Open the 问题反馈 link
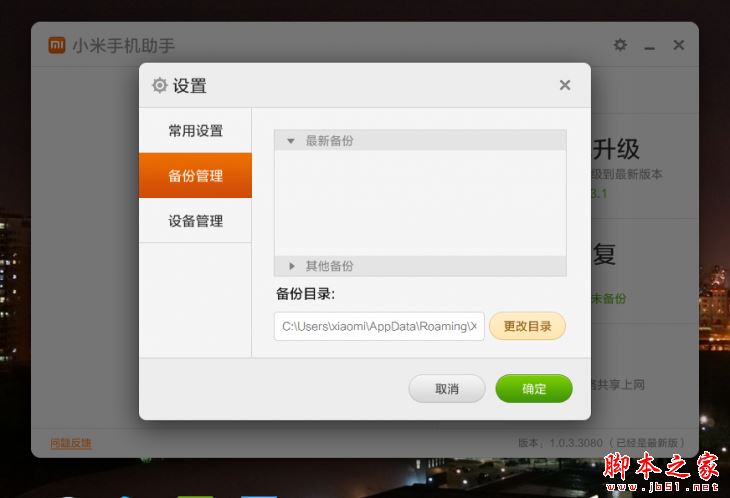This screenshot has height=498, width=730. pos(71,443)
